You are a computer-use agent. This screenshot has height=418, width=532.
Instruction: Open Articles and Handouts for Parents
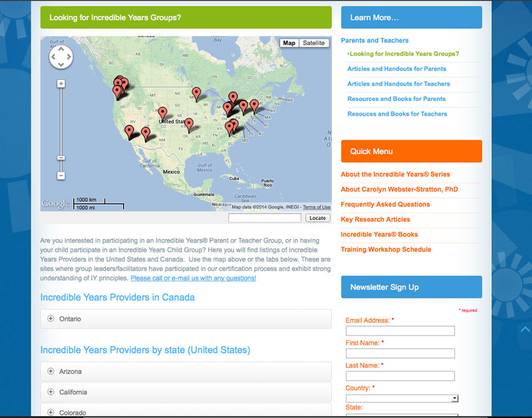pyautogui.click(x=396, y=69)
